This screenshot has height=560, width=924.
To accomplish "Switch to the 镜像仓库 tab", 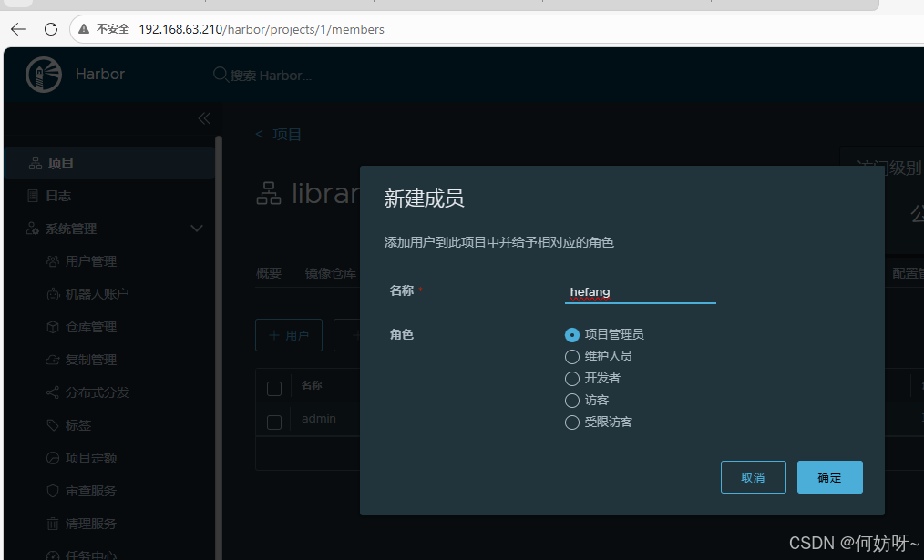I will [x=331, y=273].
